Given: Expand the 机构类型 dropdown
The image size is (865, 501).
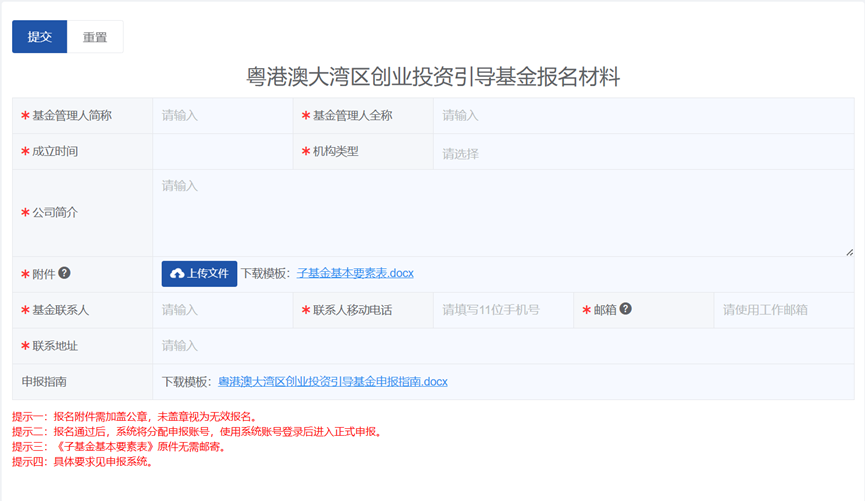Looking at the screenshot, I should point(643,154).
